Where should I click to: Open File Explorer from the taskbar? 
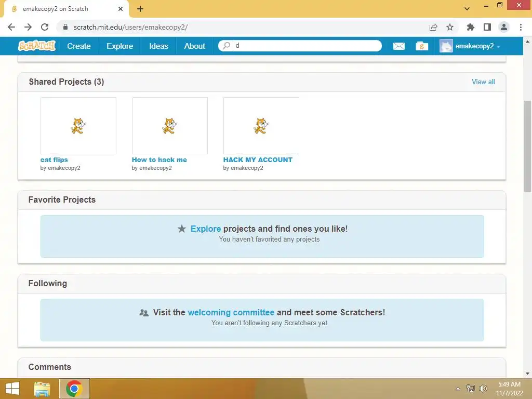pyautogui.click(x=42, y=389)
